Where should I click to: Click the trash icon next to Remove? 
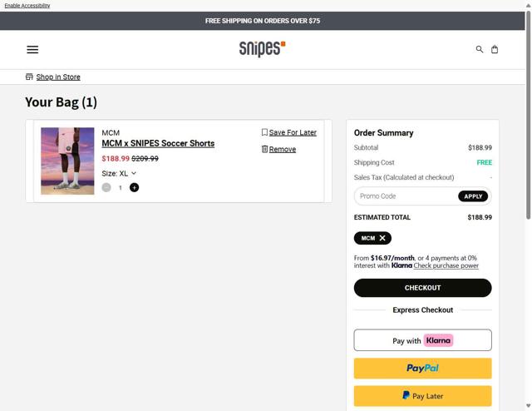click(x=264, y=149)
